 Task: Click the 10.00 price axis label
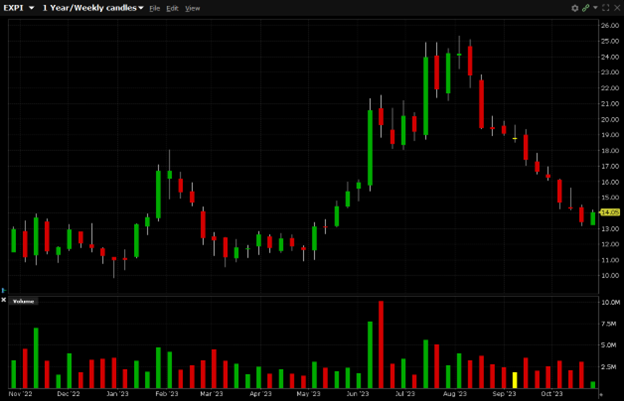point(610,276)
